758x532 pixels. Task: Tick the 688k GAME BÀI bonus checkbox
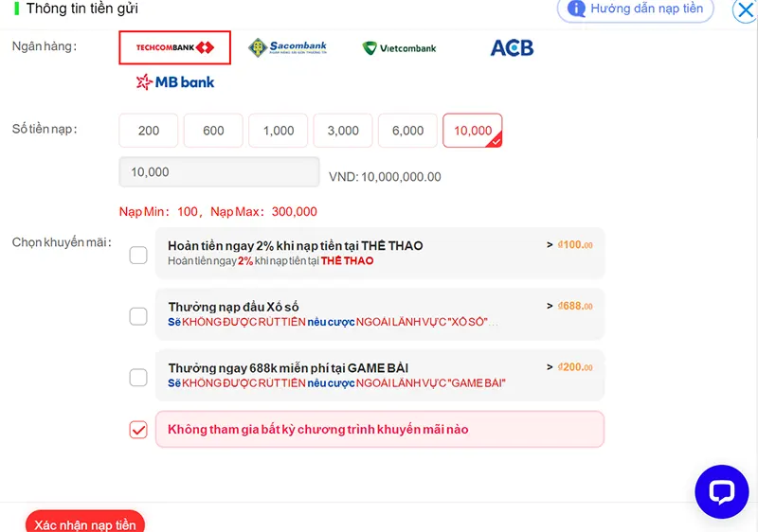(138, 377)
